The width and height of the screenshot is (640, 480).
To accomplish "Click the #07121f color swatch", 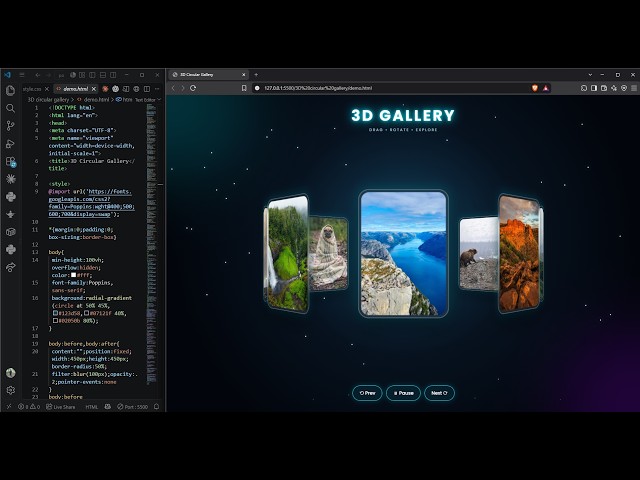I will click(87, 313).
